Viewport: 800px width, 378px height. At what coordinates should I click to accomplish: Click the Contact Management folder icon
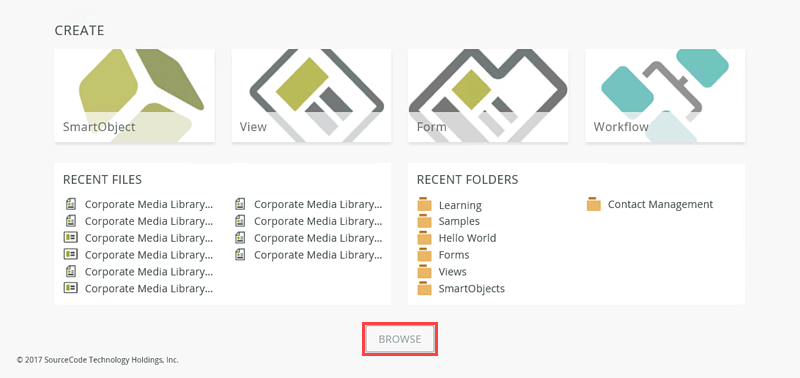coord(593,204)
